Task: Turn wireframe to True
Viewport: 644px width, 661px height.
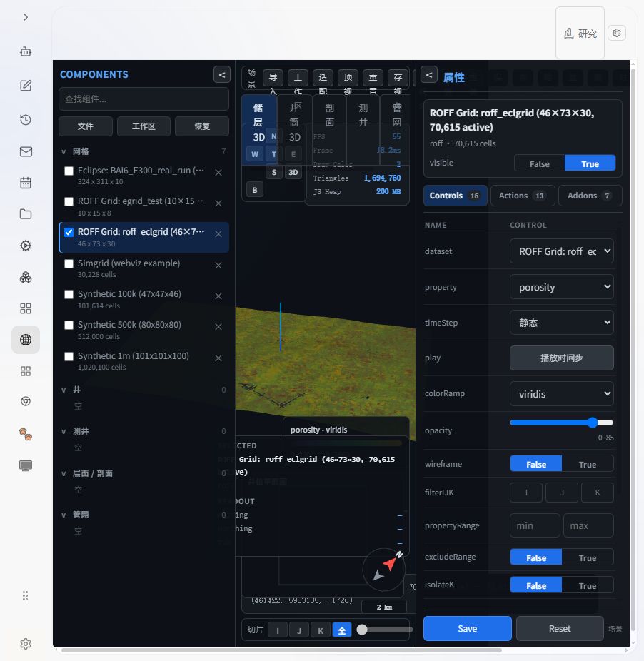Action: pyautogui.click(x=588, y=464)
